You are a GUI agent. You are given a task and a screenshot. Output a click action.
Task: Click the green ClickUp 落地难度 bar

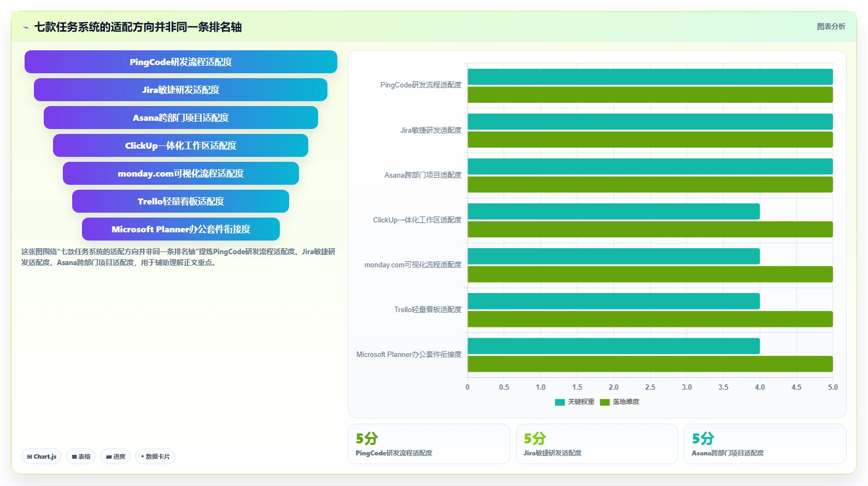tap(650, 229)
